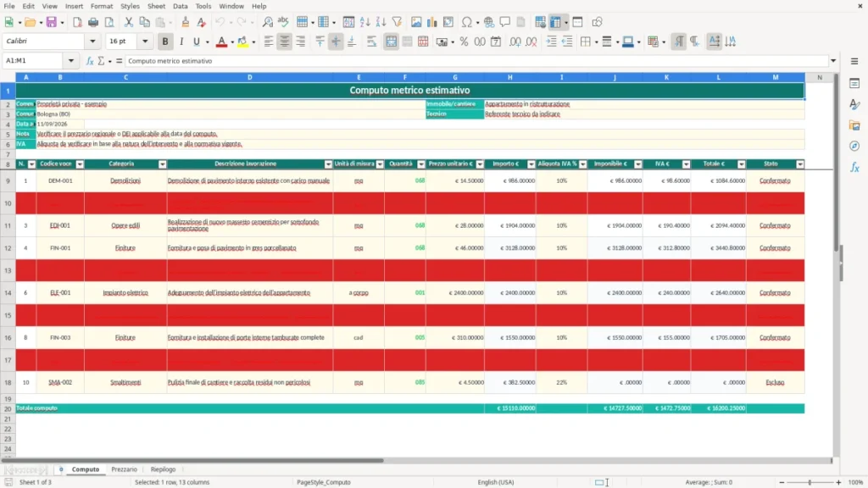Click the Spelling check icon
The width and height of the screenshot is (868, 488).
tap(283, 22)
